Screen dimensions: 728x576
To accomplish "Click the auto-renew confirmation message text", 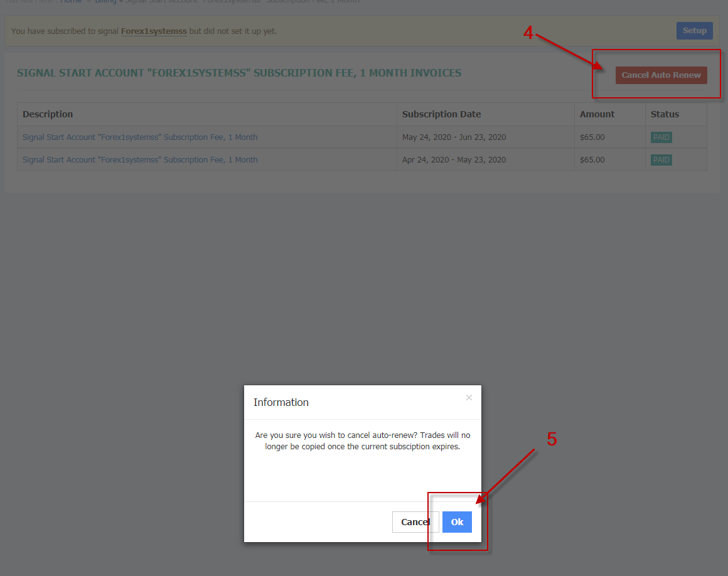I will pyautogui.click(x=363, y=441).
